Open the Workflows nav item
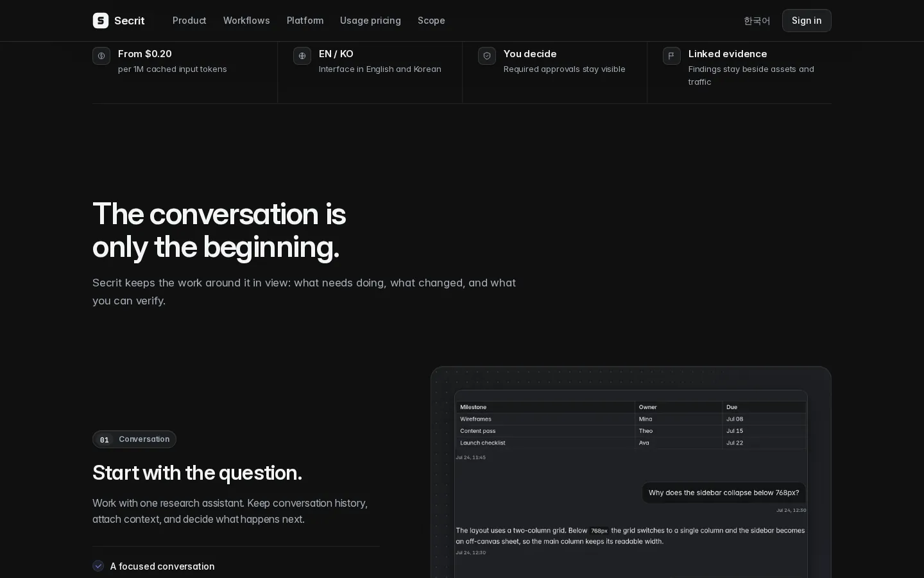 [246, 21]
